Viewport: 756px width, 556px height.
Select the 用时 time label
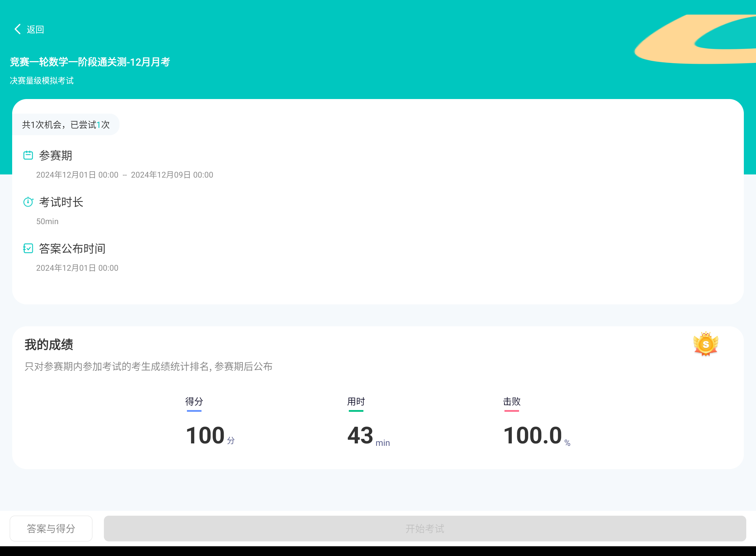pos(356,402)
